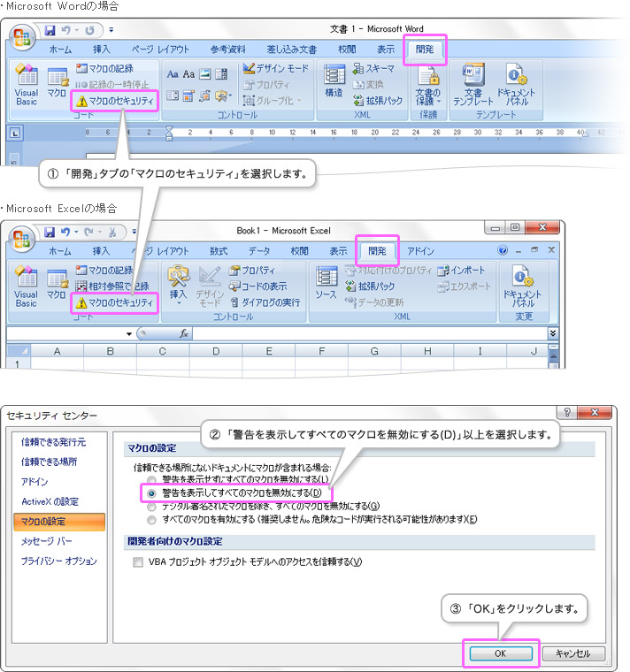Viewport: 630px width, 672px height.
Task: Click ソース icon in Excel XML group
Action: [x=326, y=283]
